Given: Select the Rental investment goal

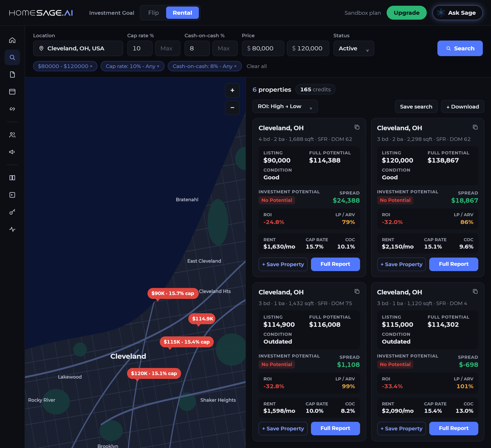Looking at the screenshot, I should tap(182, 13).
